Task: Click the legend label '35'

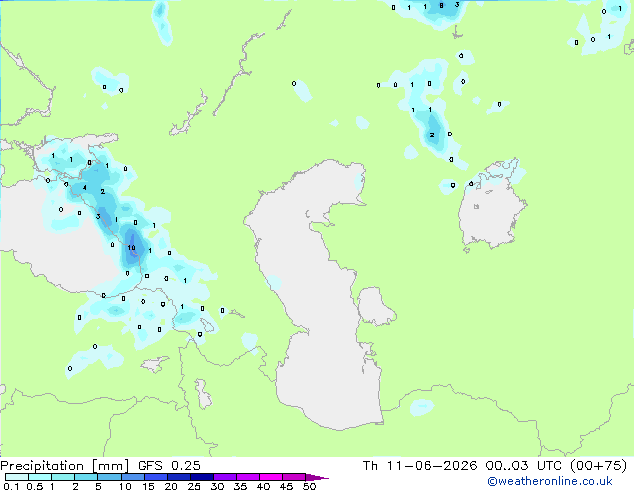Action: (x=240, y=486)
